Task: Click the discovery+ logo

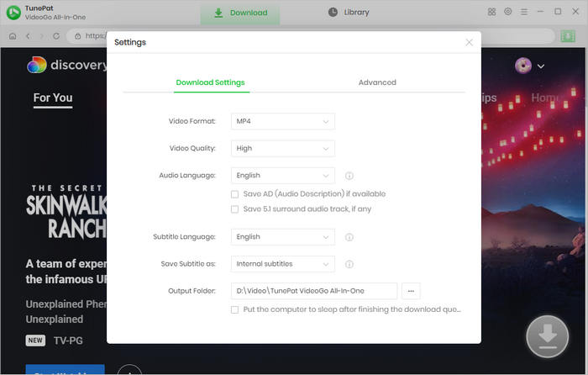Action: click(66, 65)
